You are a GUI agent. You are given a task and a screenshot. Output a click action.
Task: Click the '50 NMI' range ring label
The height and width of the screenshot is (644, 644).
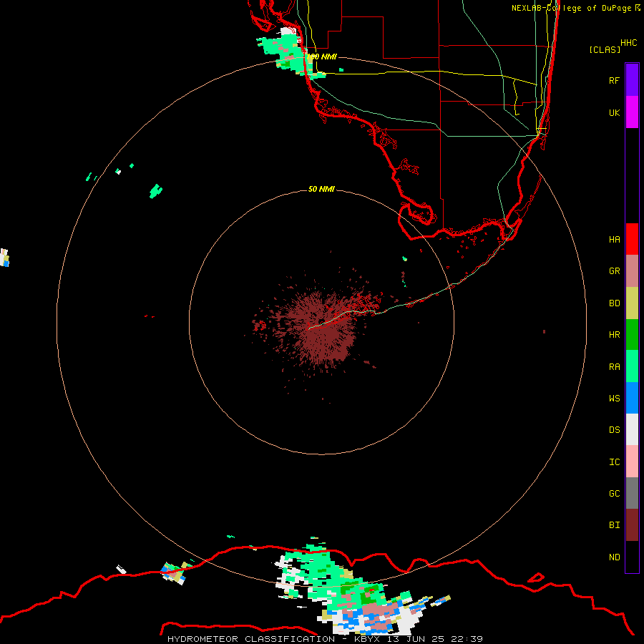click(x=321, y=189)
